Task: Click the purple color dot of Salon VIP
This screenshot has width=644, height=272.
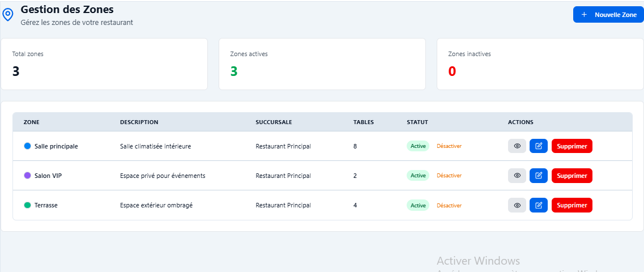Action: (28, 176)
